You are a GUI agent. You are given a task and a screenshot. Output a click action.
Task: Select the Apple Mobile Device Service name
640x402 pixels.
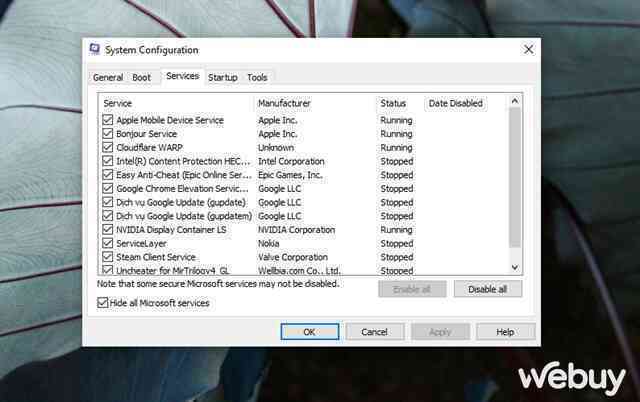(x=170, y=120)
